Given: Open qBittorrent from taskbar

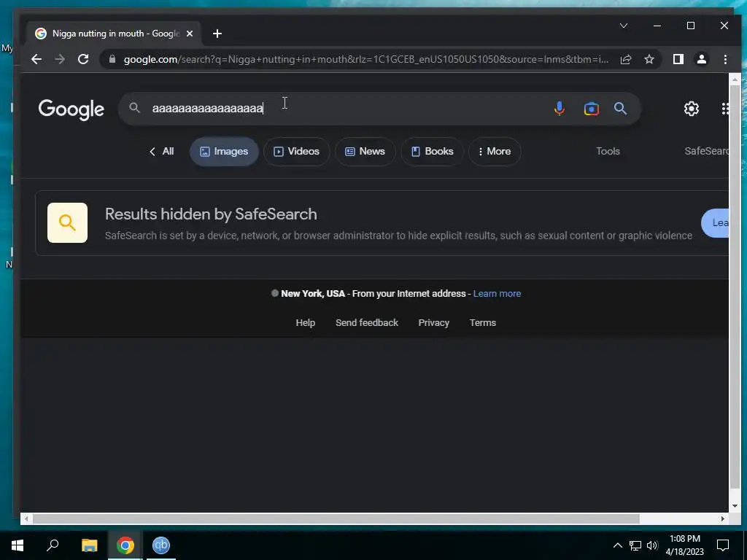Looking at the screenshot, I should point(161,545).
